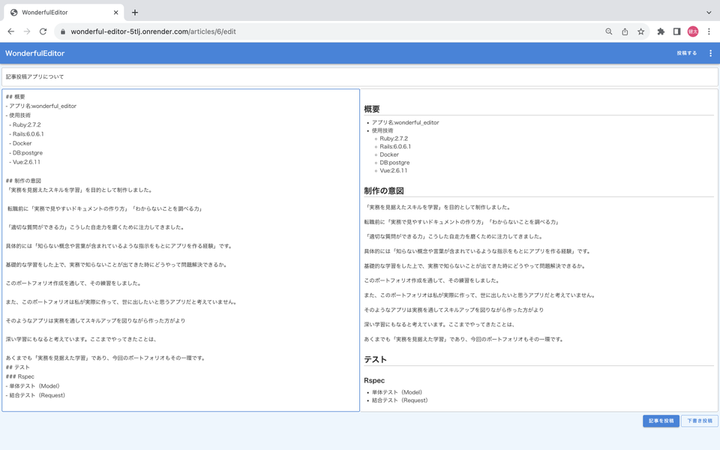Screen dimensions: 720x450
Task: Click the '## テスト' line in editor
Action: (x=17, y=367)
